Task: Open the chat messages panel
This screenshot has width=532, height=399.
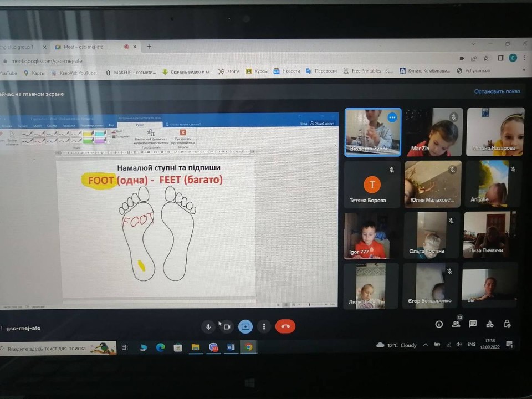Action: click(473, 324)
